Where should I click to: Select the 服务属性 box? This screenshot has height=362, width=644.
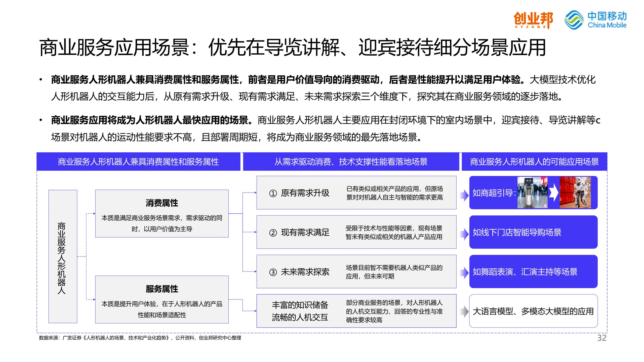tap(162, 299)
